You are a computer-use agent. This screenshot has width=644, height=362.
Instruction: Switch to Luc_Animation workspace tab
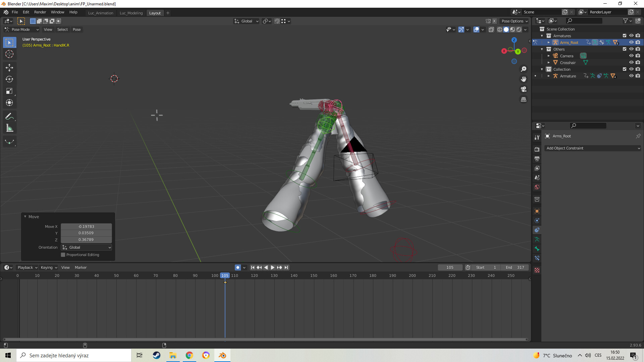(101, 13)
